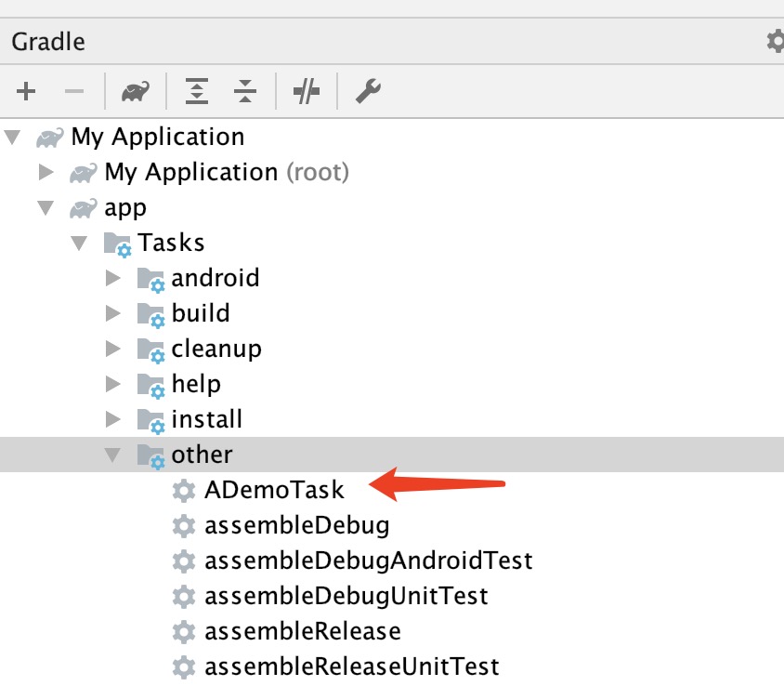Open the Gradle panel gear options

tap(776, 42)
